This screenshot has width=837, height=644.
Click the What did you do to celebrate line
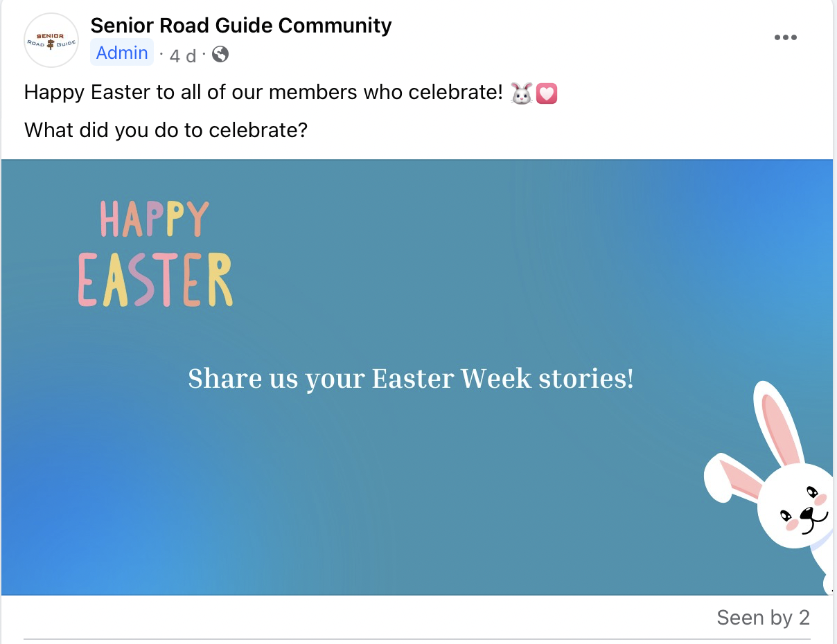click(166, 129)
